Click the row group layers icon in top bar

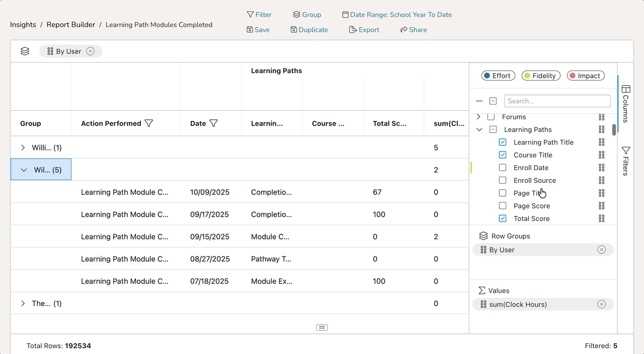[25, 51]
